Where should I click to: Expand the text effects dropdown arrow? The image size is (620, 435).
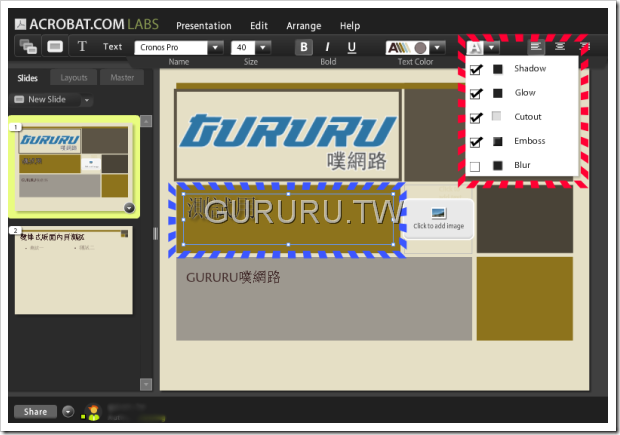pos(491,48)
